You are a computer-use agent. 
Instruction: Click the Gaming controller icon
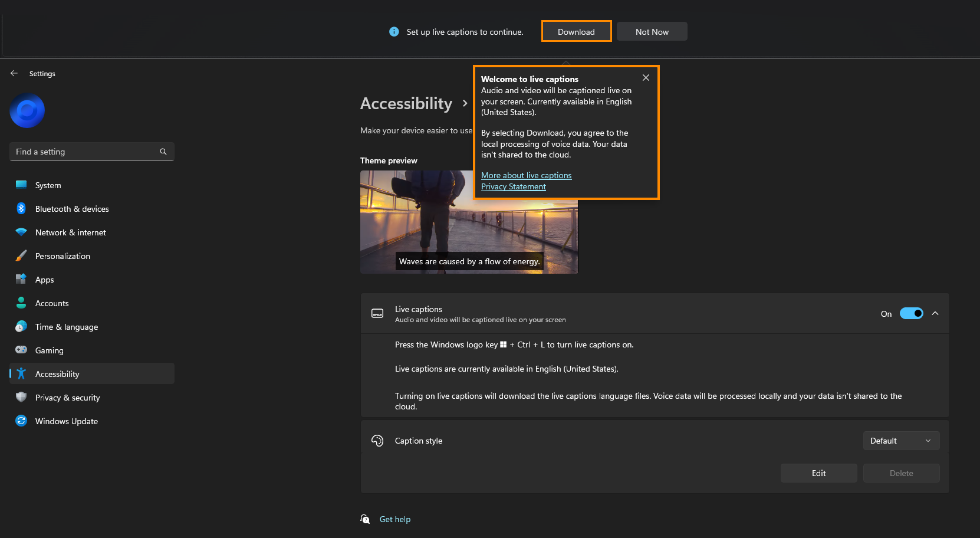pyautogui.click(x=21, y=350)
